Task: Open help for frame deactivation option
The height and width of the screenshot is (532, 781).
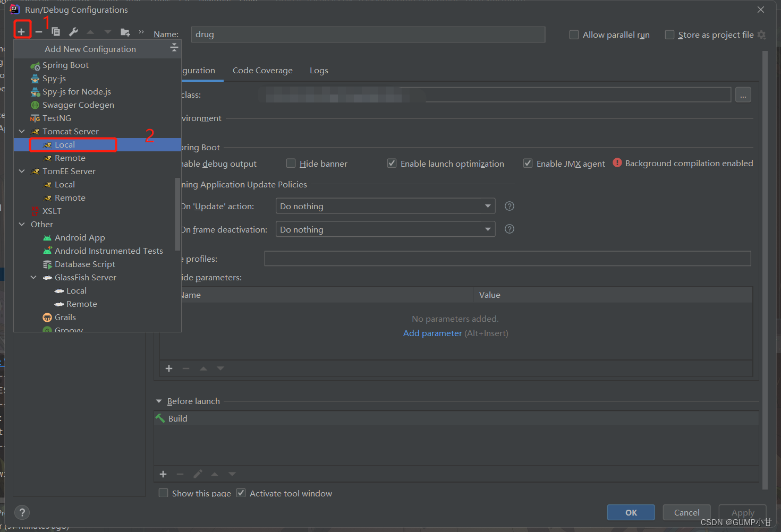Action: [x=510, y=229]
